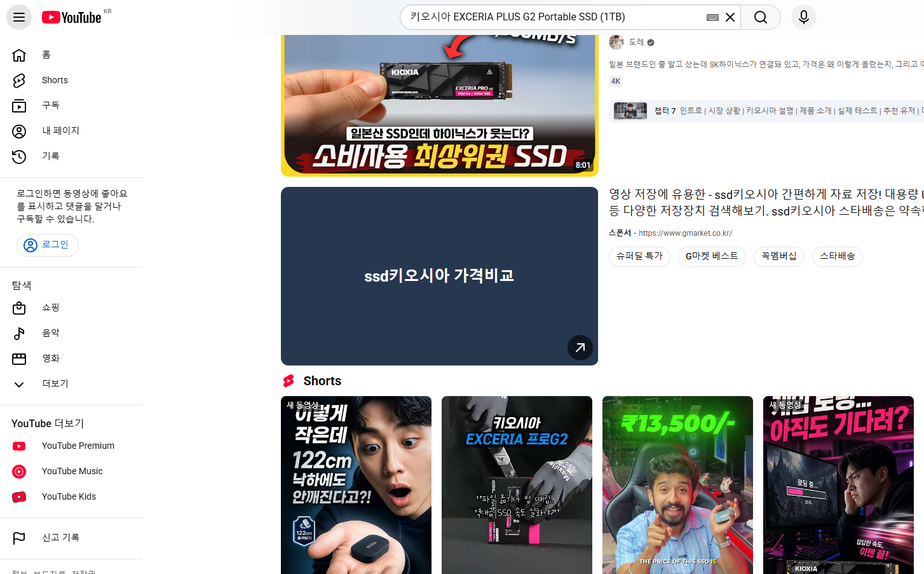Click the 슈퍼딜 특가 chip
This screenshot has width=924, height=574.
(x=639, y=256)
